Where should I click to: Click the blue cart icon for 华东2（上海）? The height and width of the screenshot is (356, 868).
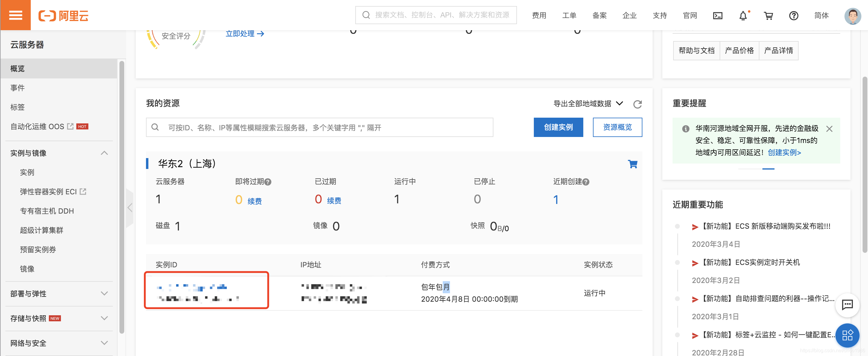click(632, 164)
